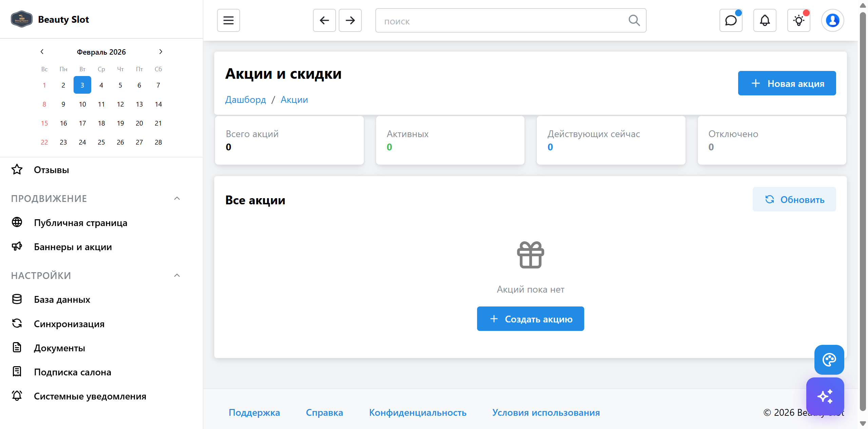Go to previous month in calendar
Viewport: 868px width, 429px height.
(42, 52)
